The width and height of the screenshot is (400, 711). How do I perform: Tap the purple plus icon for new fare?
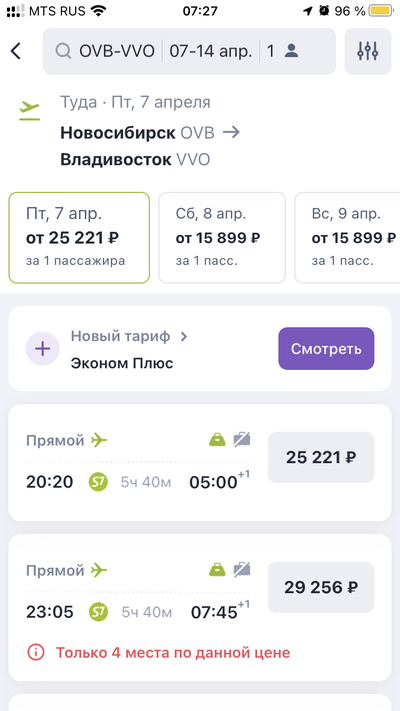43,349
